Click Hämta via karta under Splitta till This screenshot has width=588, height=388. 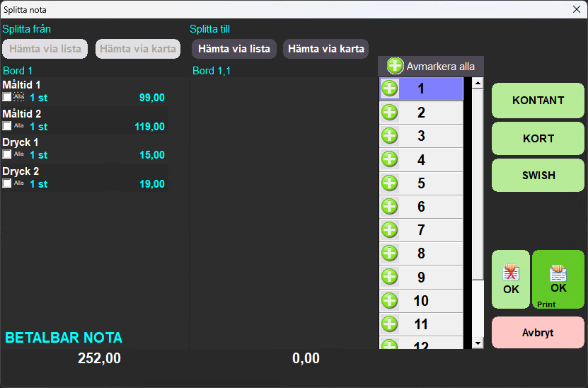(325, 49)
